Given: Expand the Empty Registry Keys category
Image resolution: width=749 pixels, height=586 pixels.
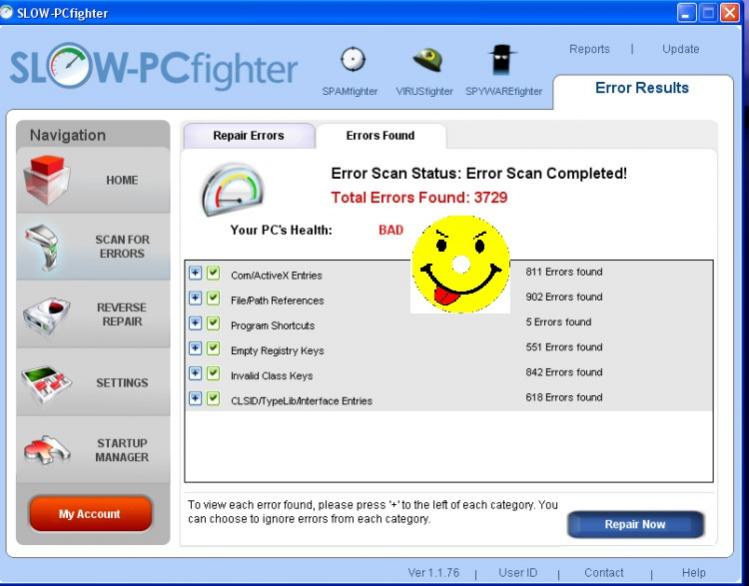Looking at the screenshot, I should (x=195, y=348).
